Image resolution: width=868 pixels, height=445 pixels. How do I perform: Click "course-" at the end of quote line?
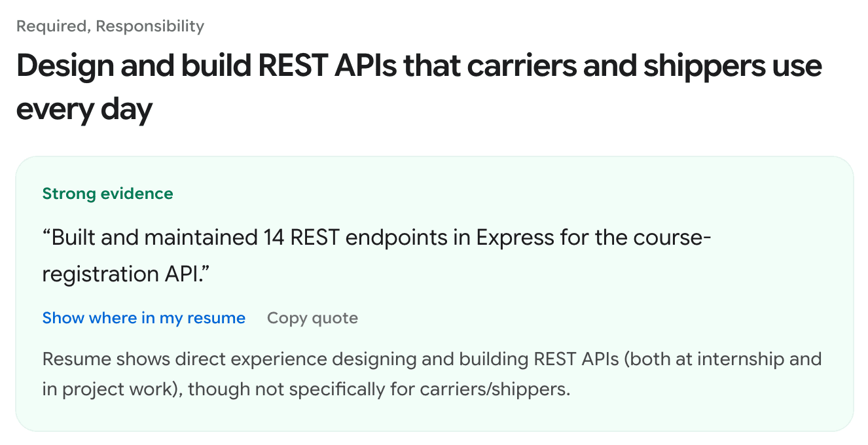677,237
